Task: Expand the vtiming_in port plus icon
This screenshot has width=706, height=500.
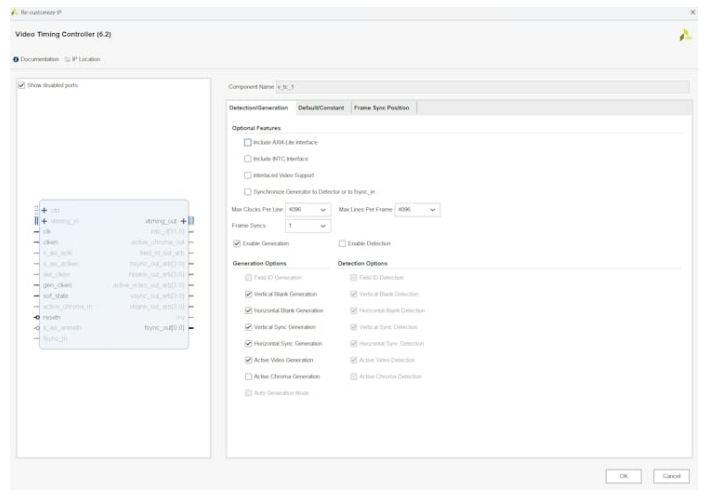Action: click(42, 221)
